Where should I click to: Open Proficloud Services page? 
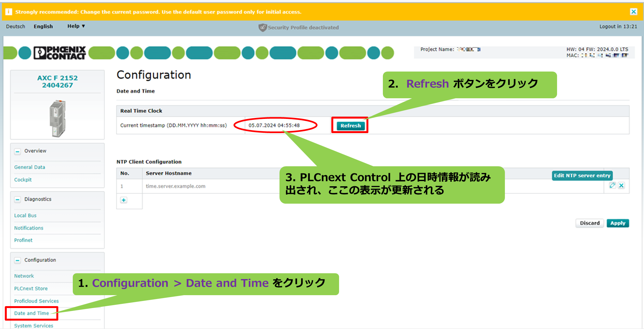coord(36,301)
